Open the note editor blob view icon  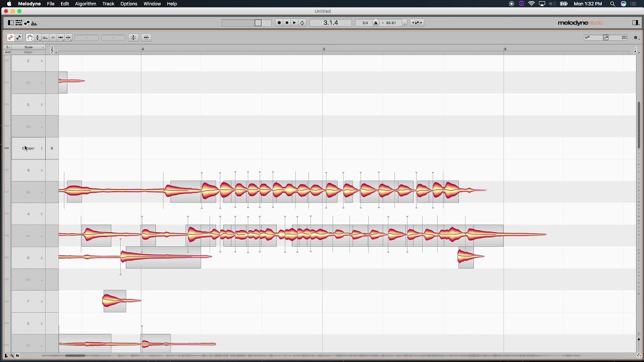(27, 23)
